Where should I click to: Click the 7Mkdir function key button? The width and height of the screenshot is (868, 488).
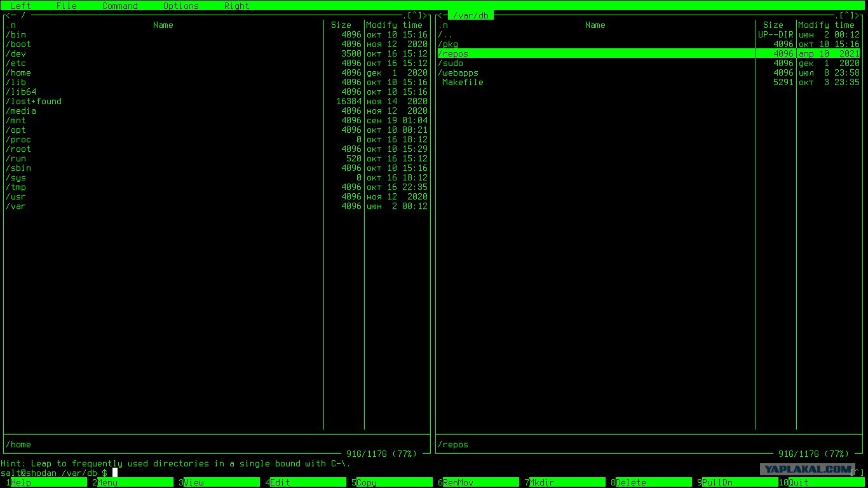[564, 482]
